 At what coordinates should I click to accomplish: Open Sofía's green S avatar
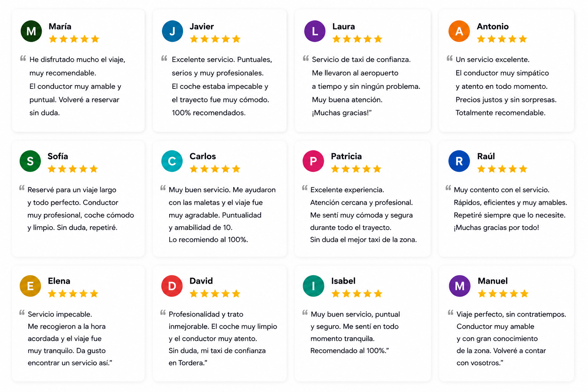(30, 161)
